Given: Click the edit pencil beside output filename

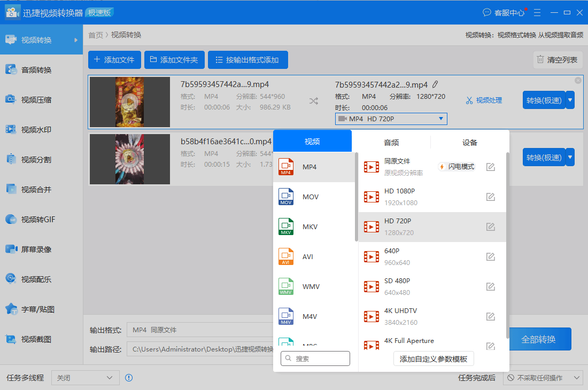Looking at the screenshot, I should 435,84.
